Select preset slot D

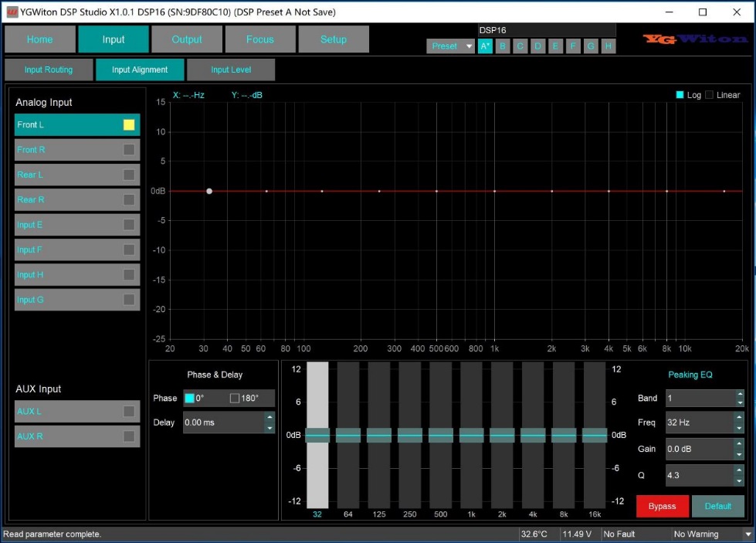[x=537, y=46]
